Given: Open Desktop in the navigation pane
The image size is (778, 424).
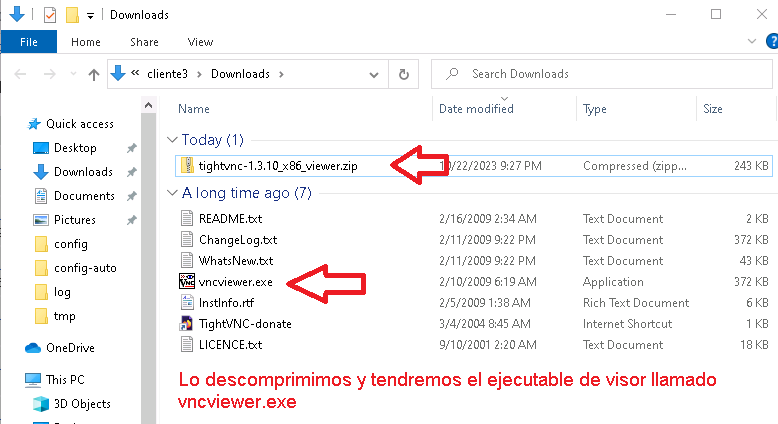Looking at the screenshot, I should click(75, 148).
